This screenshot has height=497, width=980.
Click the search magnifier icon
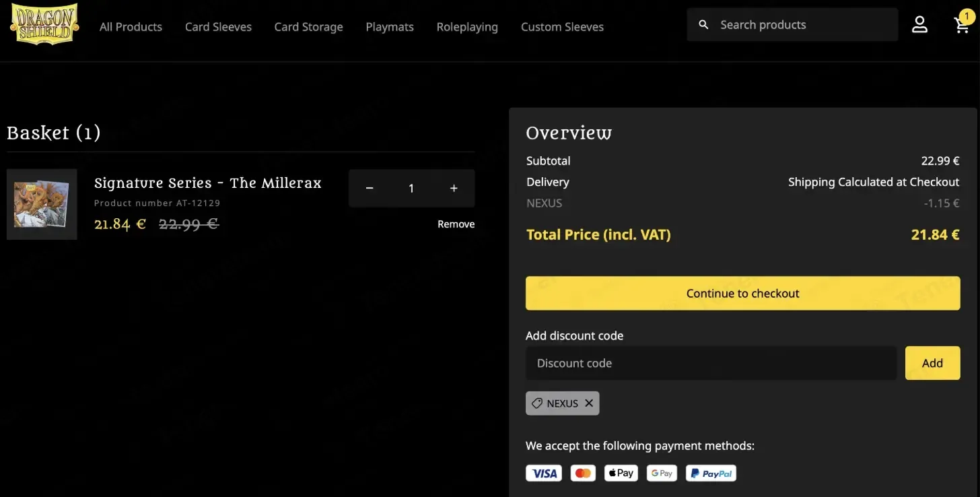[x=703, y=25]
